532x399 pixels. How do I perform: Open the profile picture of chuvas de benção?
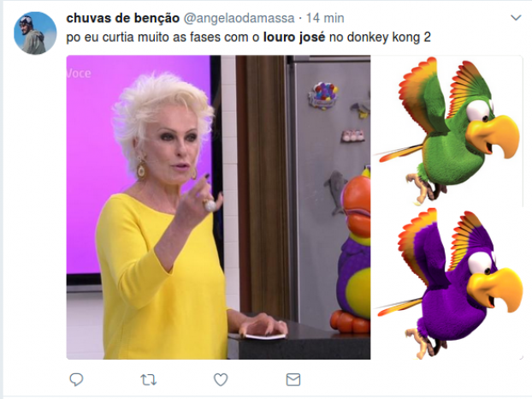[x=35, y=33]
